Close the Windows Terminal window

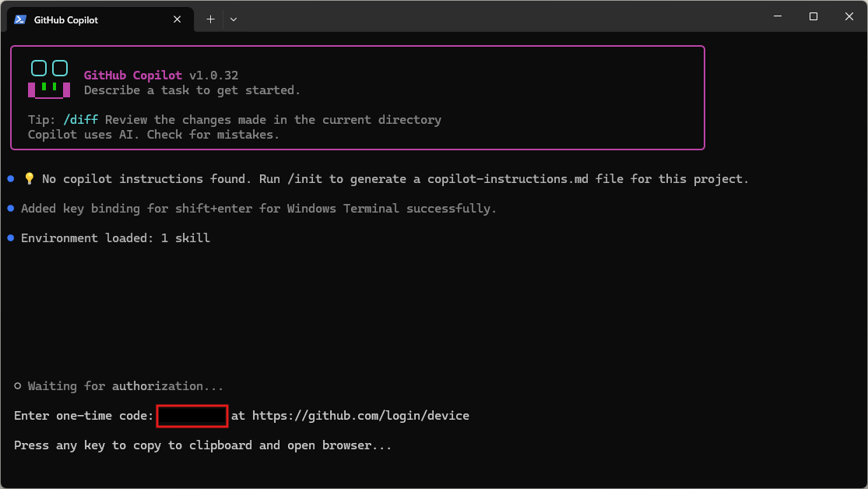pos(849,16)
